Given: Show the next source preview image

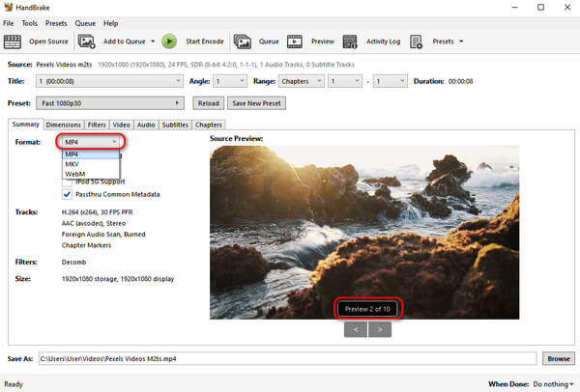Looking at the screenshot, I should click(x=380, y=329).
